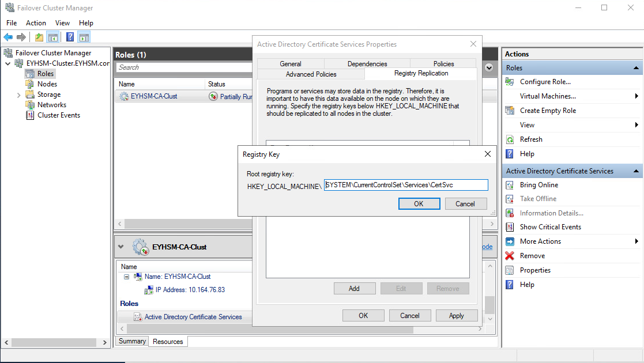Click the Refresh icon in Actions pane

510,139
